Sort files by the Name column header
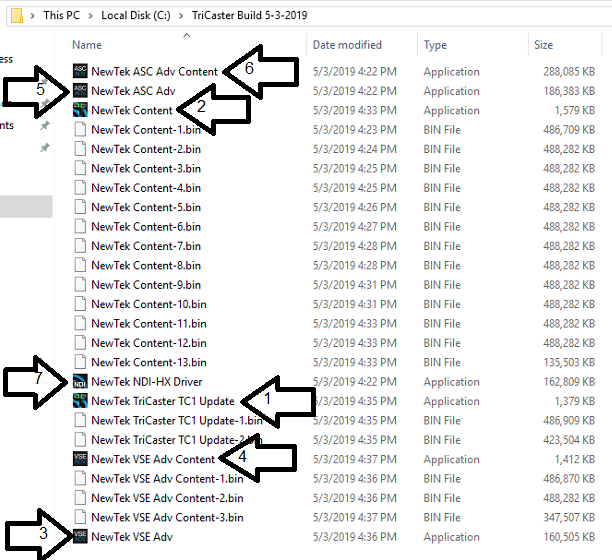 pyautogui.click(x=87, y=45)
